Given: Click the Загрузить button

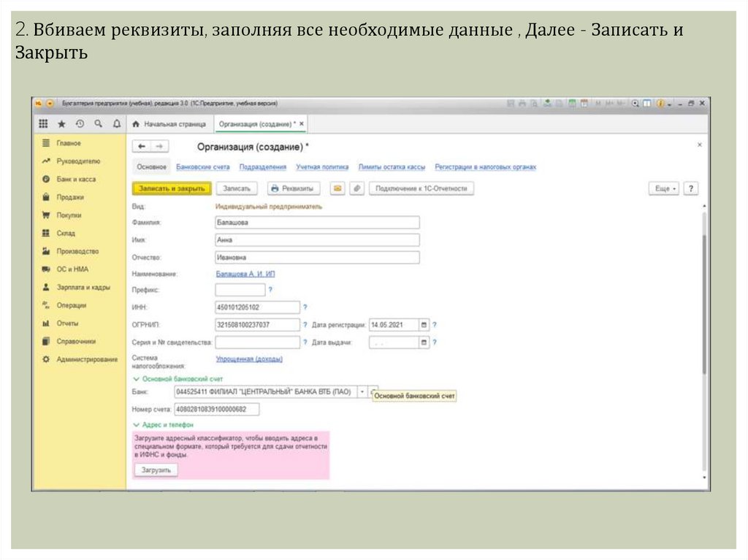Looking at the screenshot, I should 156,470.
